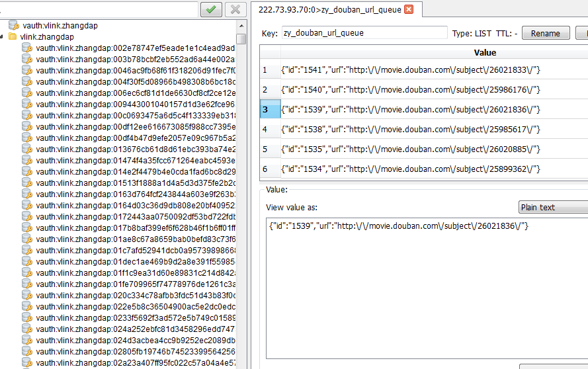Collapse the vlink.zhangdap folder

pos(1,37)
